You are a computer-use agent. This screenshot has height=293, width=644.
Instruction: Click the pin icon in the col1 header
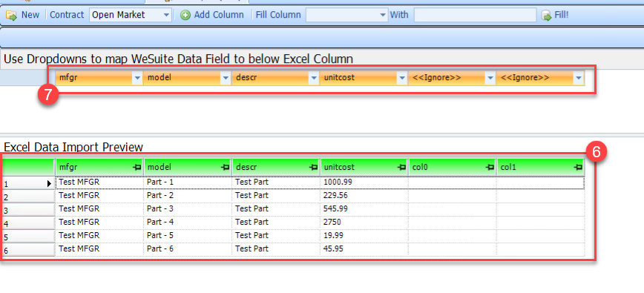(x=578, y=167)
